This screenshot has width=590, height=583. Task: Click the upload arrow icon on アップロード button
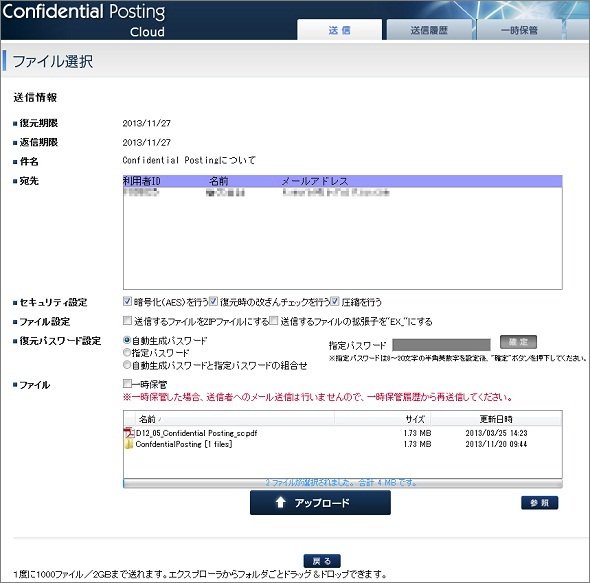point(280,502)
